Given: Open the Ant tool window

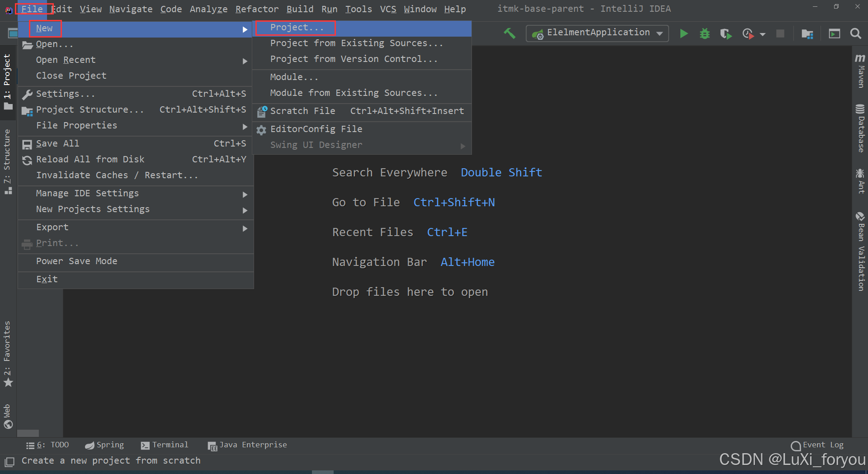Looking at the screenshot, I should pyautogui.click(x=860, y=181).
